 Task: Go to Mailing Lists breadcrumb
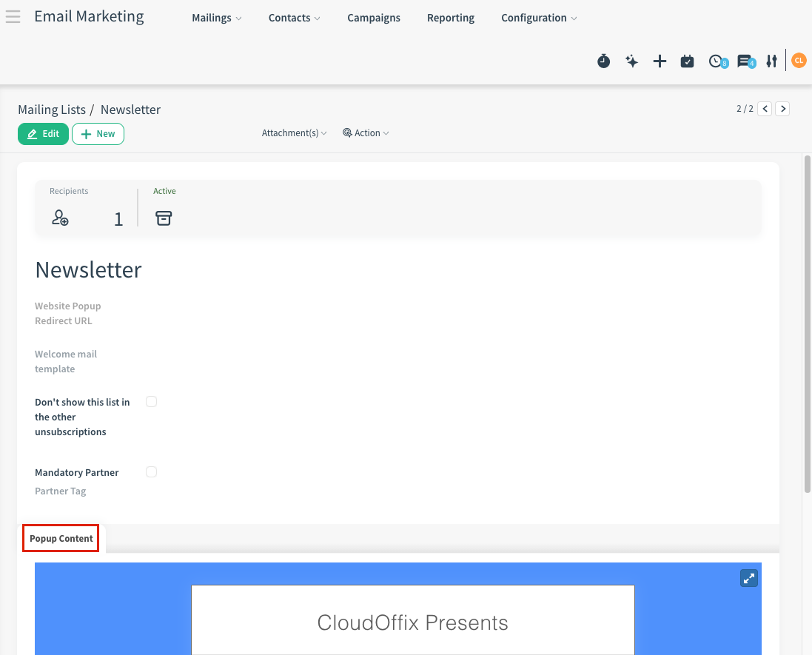tap(52, 110)
